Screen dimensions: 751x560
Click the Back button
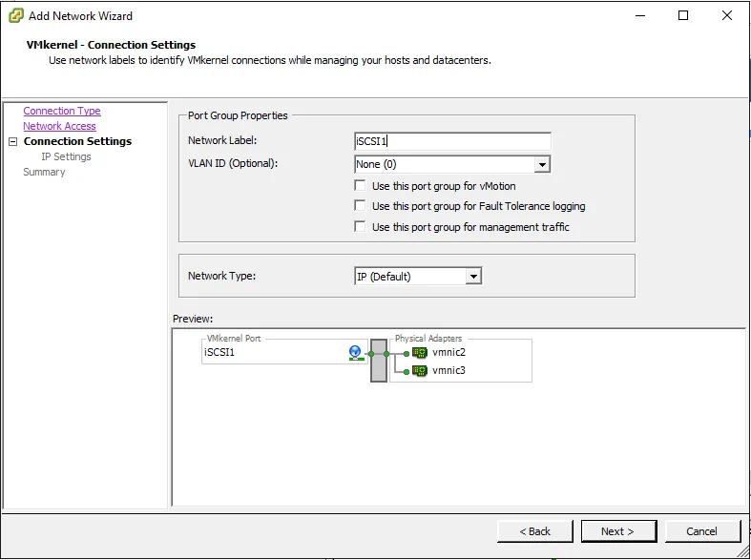pyautogui.click(x=535, y=531)
